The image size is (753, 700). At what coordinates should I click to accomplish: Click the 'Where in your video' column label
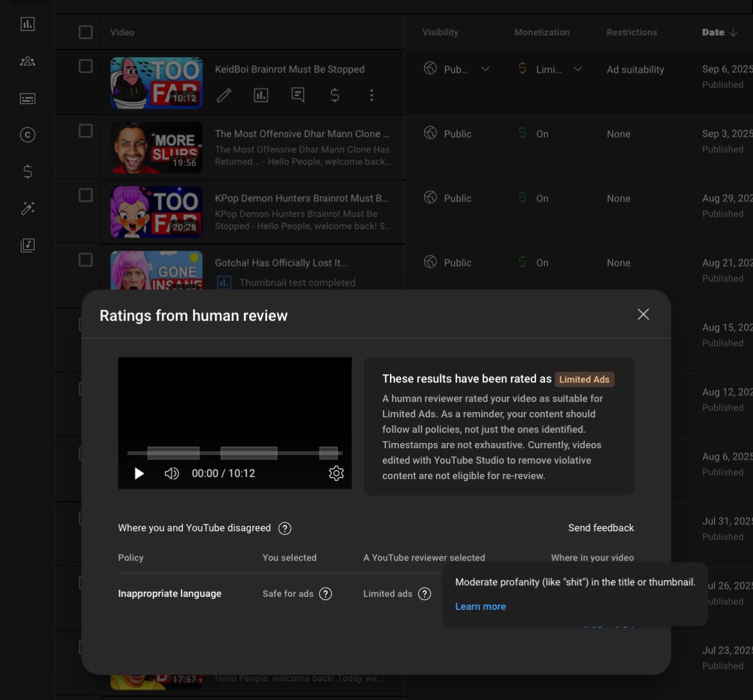coord(592,558)
